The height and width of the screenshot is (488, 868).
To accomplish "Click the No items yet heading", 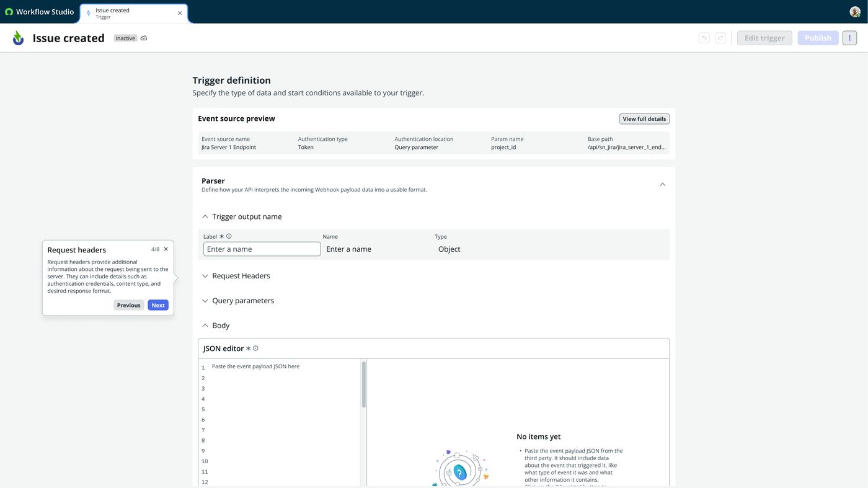I will 538,437.
